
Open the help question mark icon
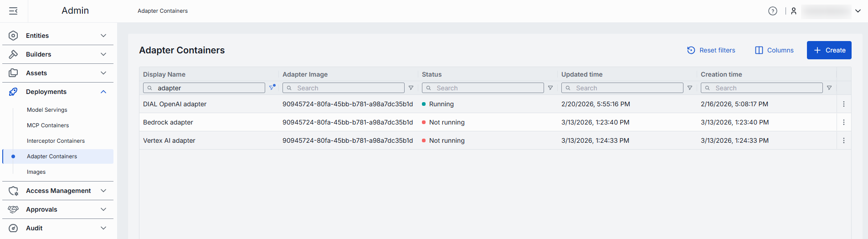pyautogui.click(x=772, y=11)
